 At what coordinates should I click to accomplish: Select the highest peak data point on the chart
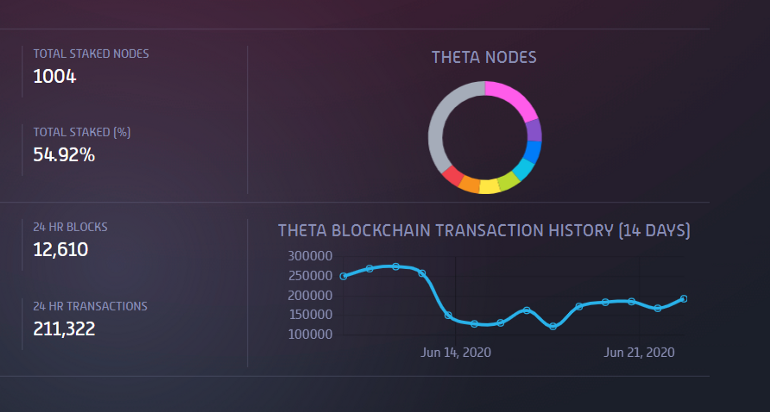[x=396, y=266]
